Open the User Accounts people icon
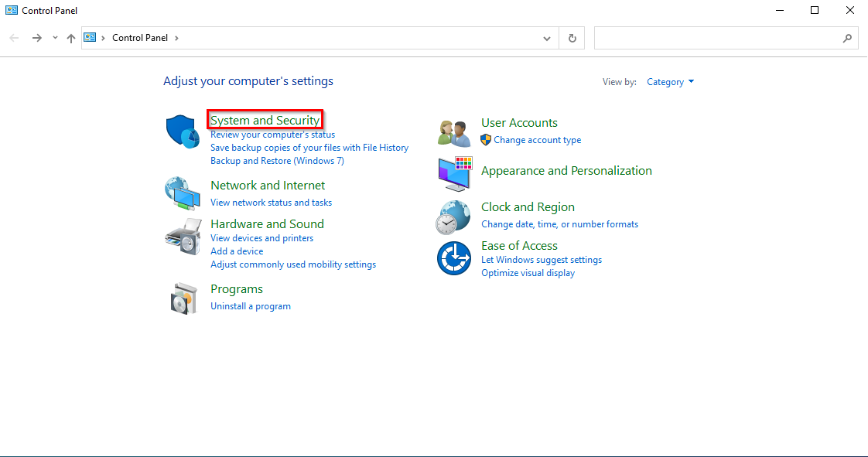Viewport: 868px width, 457px height. point(454,133)
